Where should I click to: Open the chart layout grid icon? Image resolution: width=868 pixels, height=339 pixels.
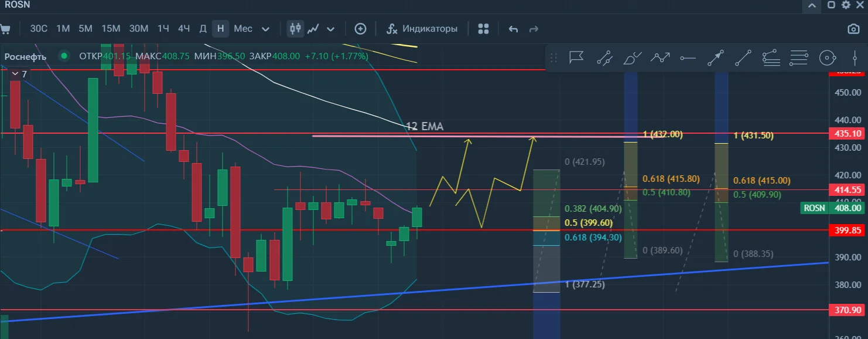coord(483,29)
